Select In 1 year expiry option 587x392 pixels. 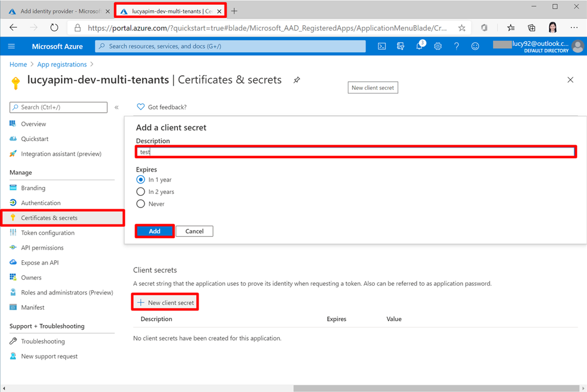pyautogui.click(x=141, y=180)
